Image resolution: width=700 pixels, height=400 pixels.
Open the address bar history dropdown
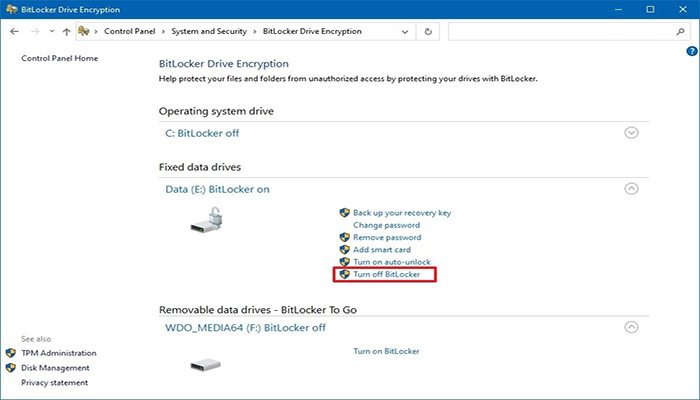pos(406,32)
